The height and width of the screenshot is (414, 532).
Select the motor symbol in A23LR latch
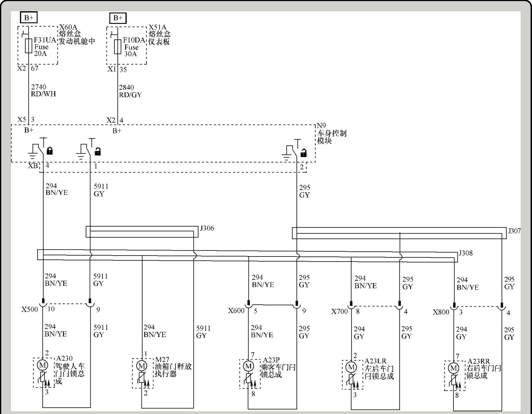click(x=351, y=367)
